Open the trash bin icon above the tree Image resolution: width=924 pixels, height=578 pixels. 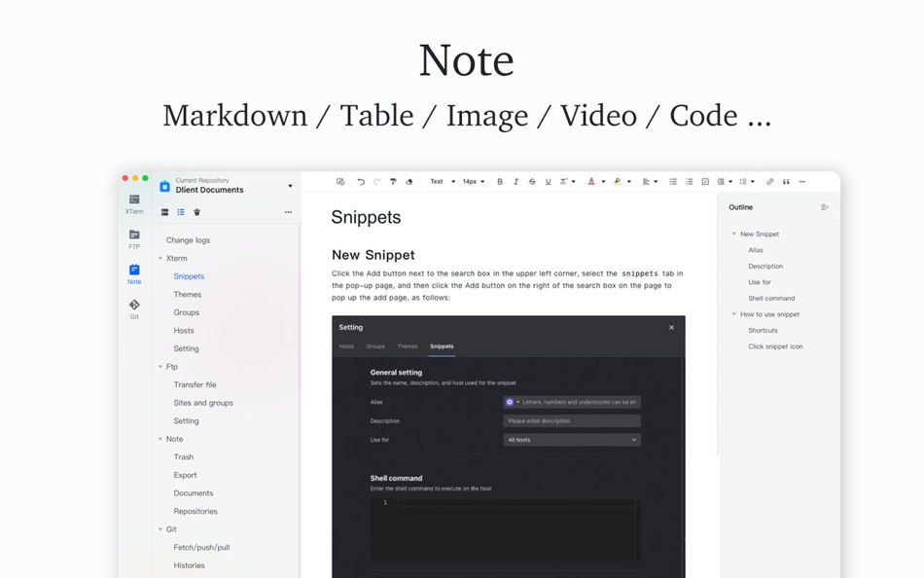click(196, 212)
